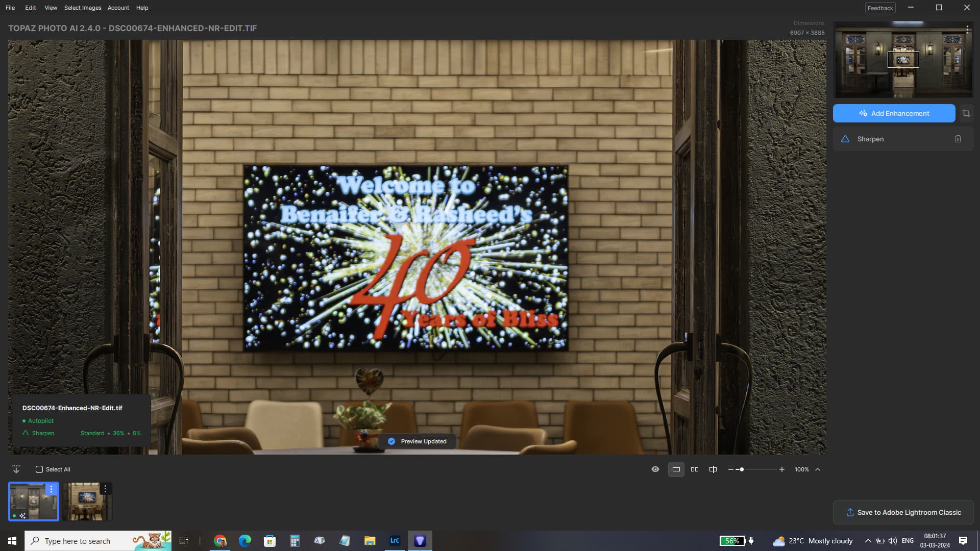Image resolution: width=980 pixels, height=551 pixels.
Task: Open the Select Images menu
Action: point(83,8)
